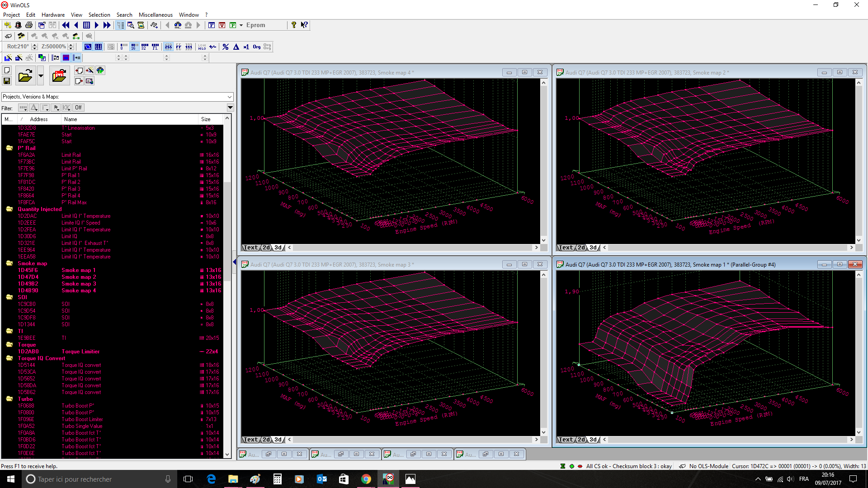Click the context help arrow-question icon
Viewport: 868px width, 488px height.
tap(304, 25)
